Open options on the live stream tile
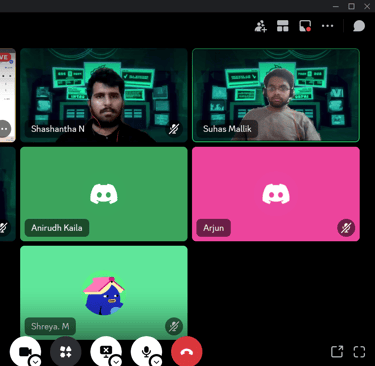This screenshot has height=366, width=375. pos(4,129)
